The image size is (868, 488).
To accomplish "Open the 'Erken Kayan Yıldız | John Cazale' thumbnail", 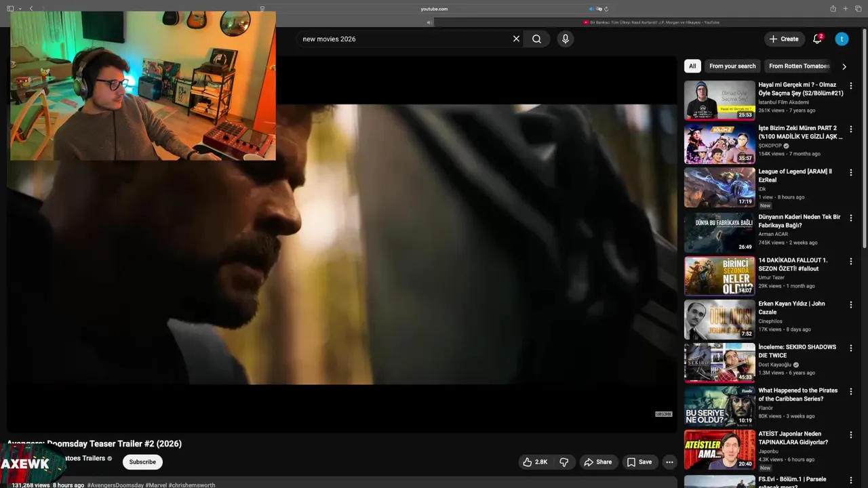I will [x=719, y=319].
